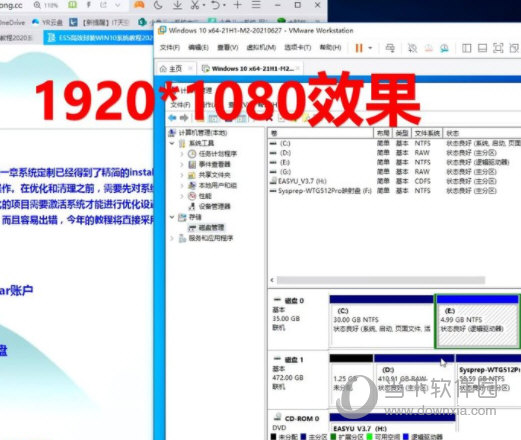The width and height of the screenshot is (521, 440).
Task: Open the dropdown arrow beside the pause button
Action: pyautogui.click(x=370, y=48)
